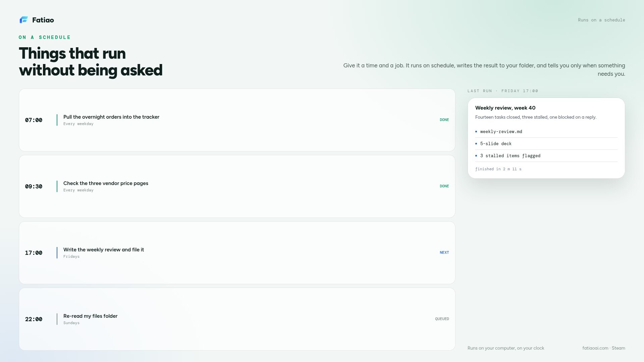The image size is (644, 362).
Task: Open the 'fatiaoai.com · Steam' footer link
Action: pyautogui.click(x=604, y=348)
